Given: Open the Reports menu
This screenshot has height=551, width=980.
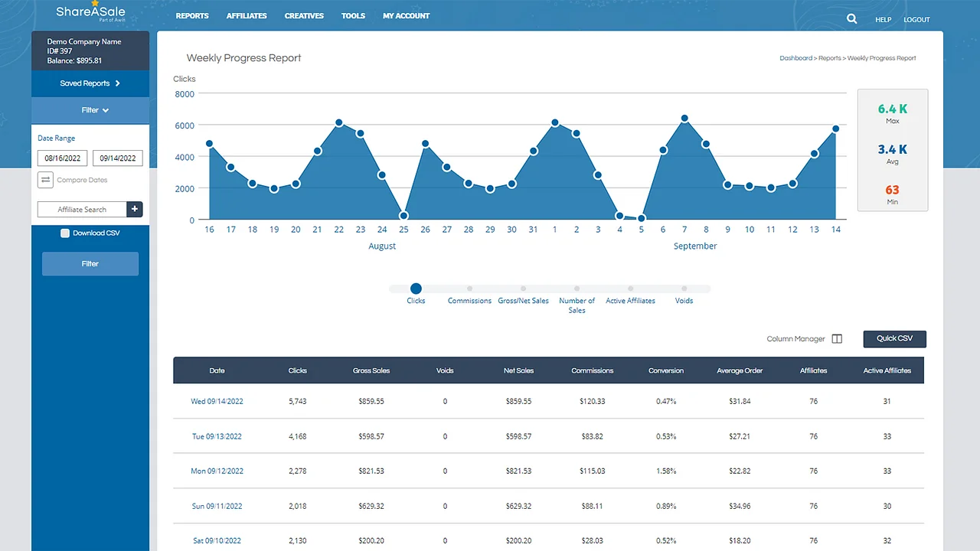Looking at the screenshot, I should 192,15.
